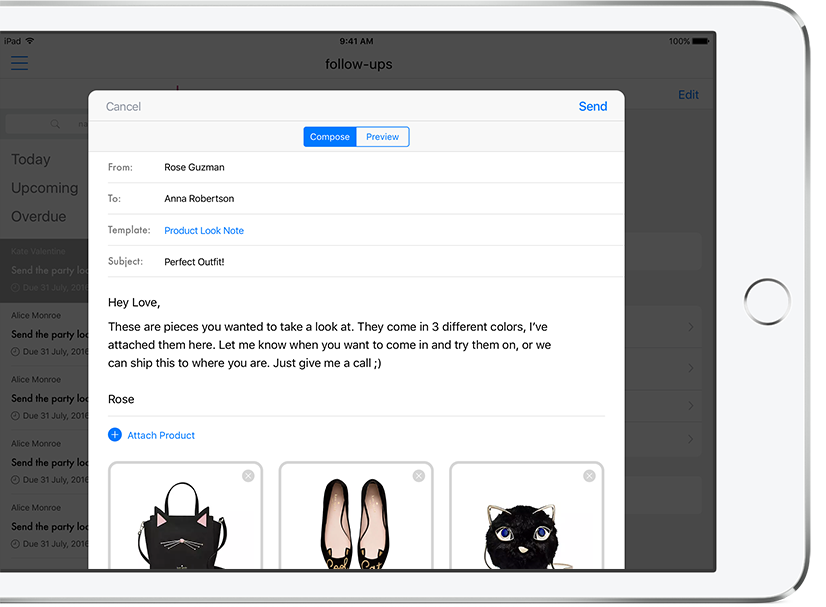This screenshot has width=826, height=607.
Task: Send the email message
Action: pyautogui.click(x=593, y=106)
